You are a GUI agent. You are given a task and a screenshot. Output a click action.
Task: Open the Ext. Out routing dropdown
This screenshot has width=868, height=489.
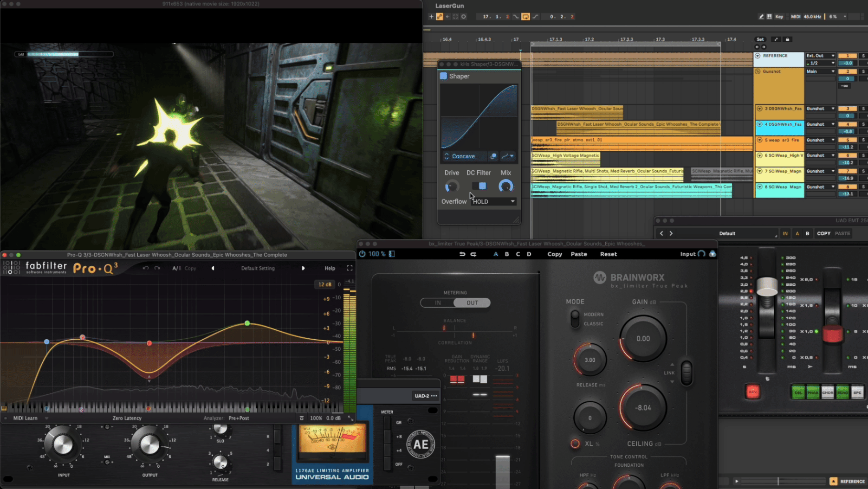pos(821,56)
